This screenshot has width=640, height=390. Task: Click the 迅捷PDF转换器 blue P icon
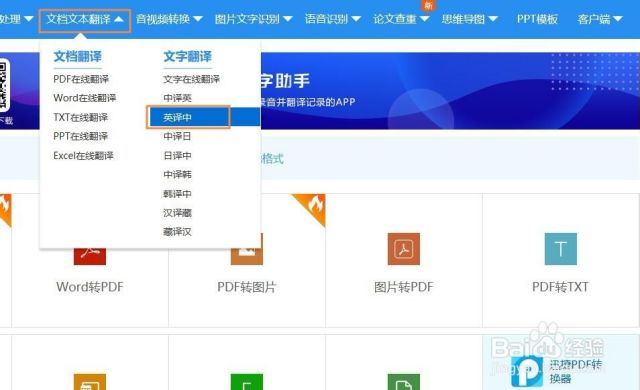[527, 372]
